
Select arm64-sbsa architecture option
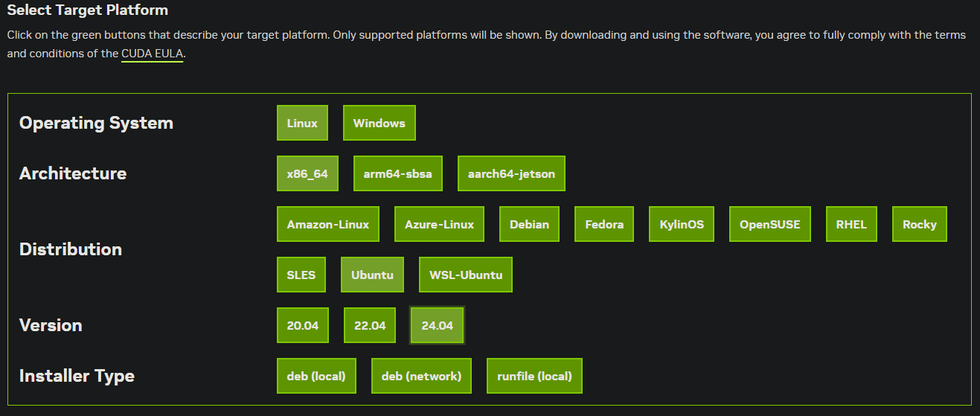tap(398, 173)
